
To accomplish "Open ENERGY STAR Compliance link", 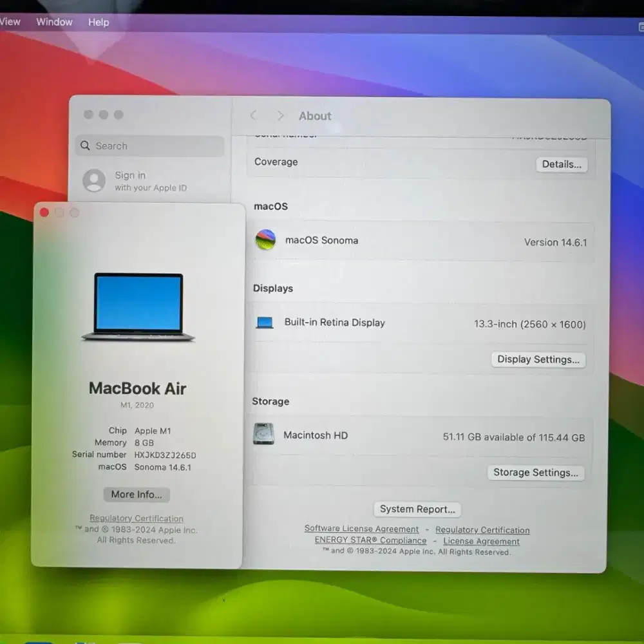I will (x=370, y=540).
